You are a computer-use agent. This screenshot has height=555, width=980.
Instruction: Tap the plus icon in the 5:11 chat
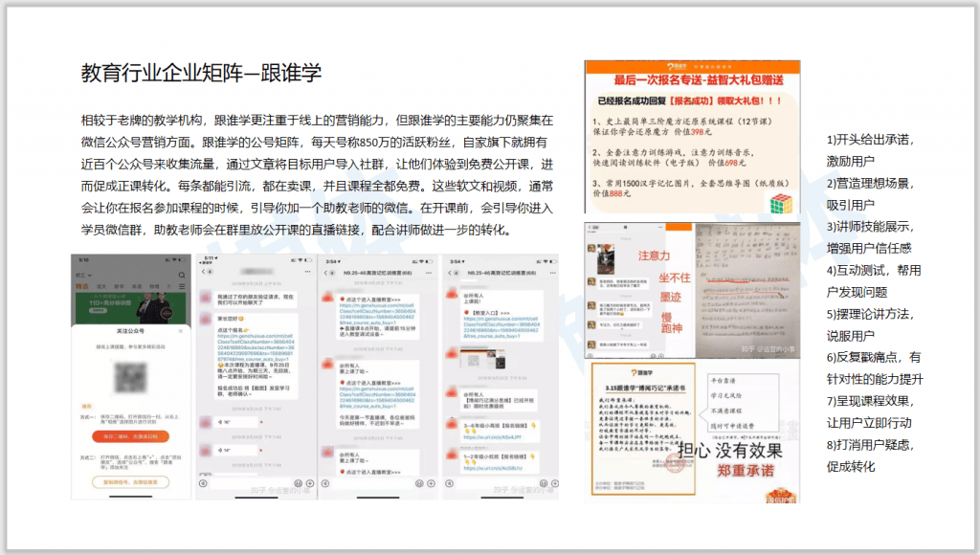click(x=309, y=483)
